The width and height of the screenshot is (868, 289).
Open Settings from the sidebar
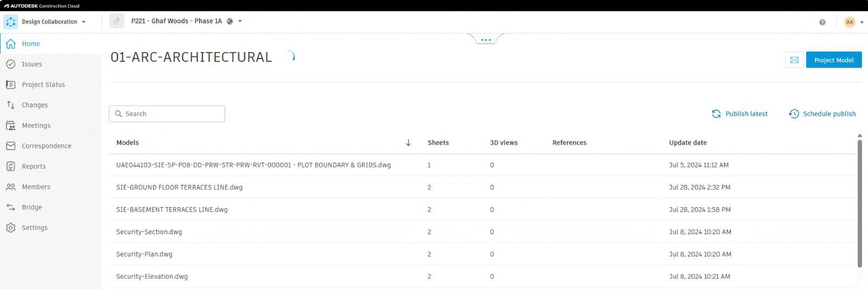click(34, 228)
